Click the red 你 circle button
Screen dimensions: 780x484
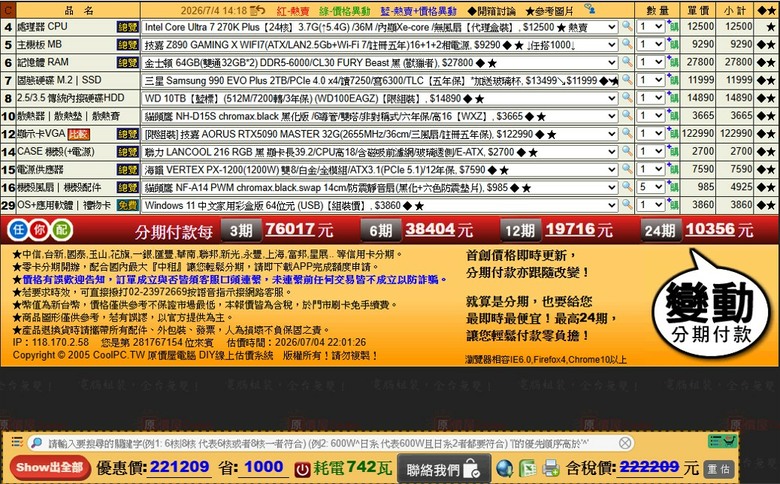click(40, 230)
